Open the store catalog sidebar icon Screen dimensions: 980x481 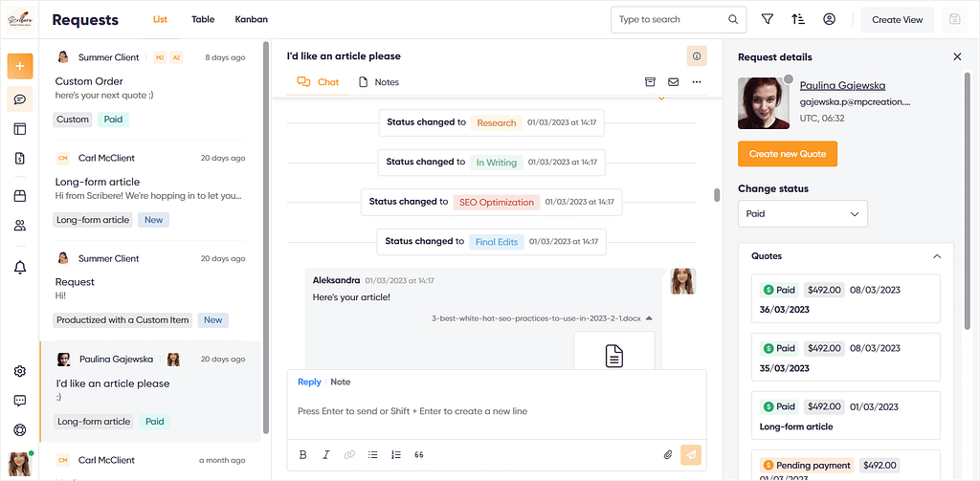(20, 196)
